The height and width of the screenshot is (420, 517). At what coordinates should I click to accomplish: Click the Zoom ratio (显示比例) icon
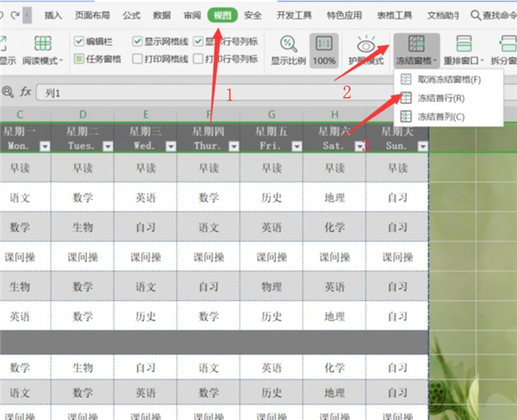coord(289,45)
